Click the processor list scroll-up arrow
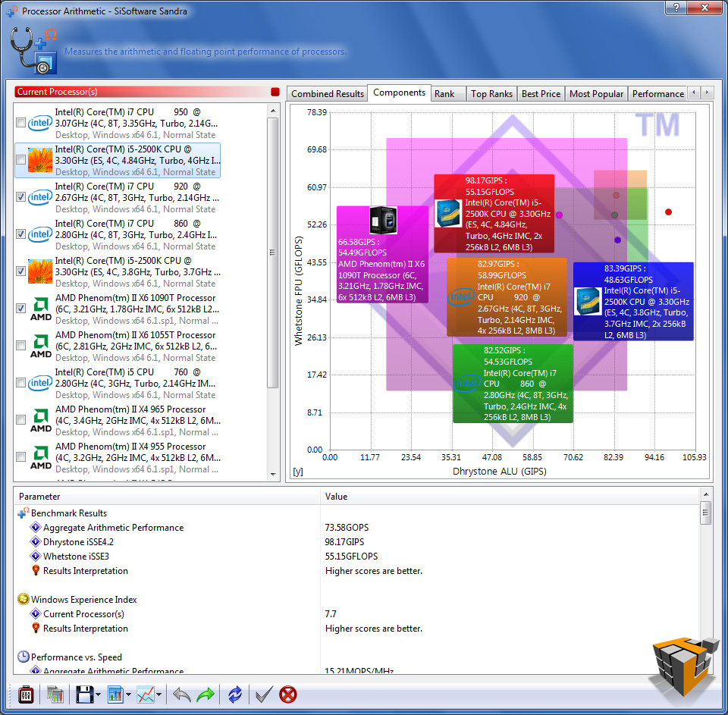Image resolution: width=728 pixels, height=715 pixels. [273, 111]
